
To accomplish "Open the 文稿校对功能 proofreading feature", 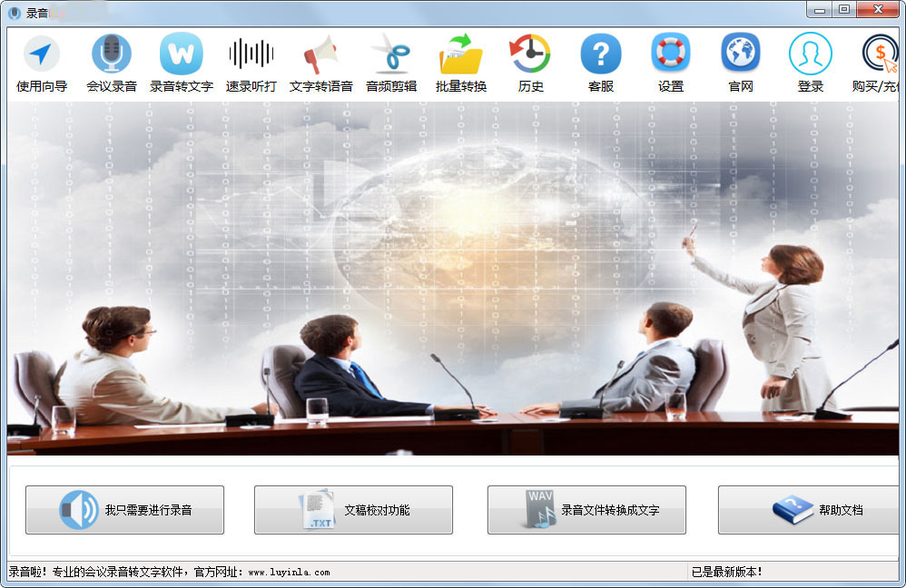I will tap(353, 510).
